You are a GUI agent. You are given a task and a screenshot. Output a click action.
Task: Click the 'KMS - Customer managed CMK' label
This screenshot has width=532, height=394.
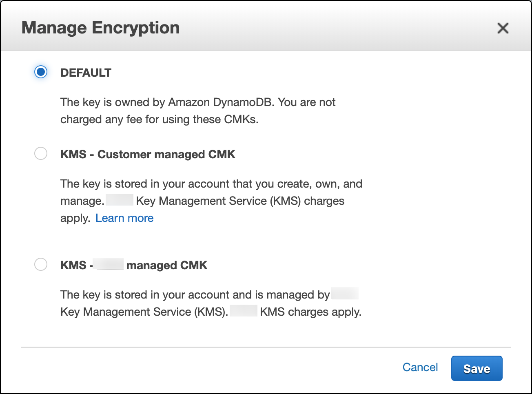(x=148, y=154)
